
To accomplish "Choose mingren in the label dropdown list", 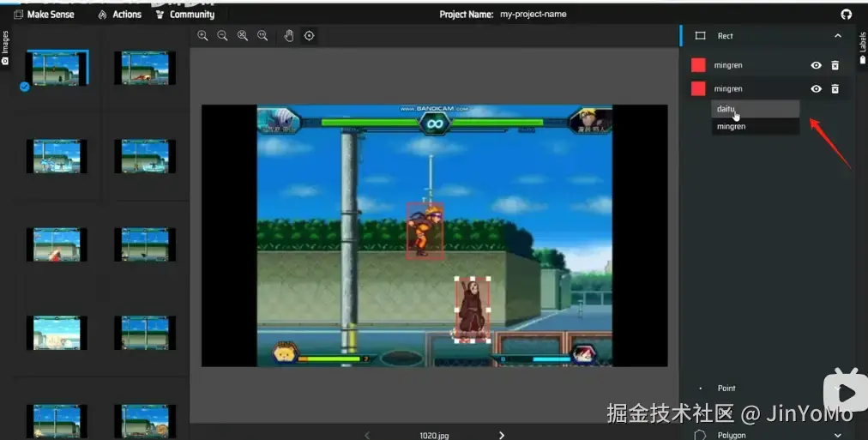I will 755,126.
